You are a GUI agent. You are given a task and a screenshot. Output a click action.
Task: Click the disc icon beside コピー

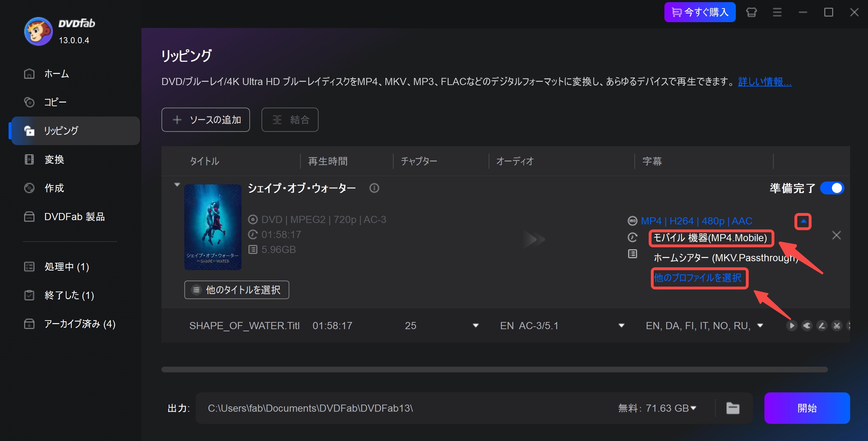pos(29,102)
